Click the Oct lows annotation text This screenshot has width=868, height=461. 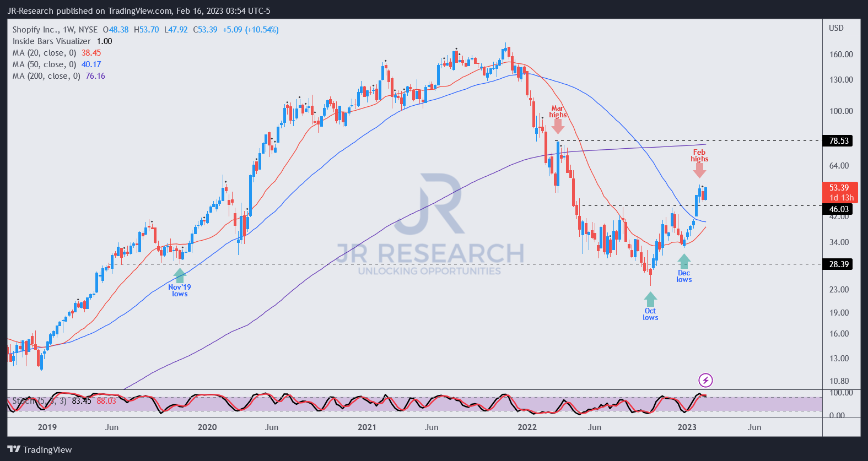[650, 314]
